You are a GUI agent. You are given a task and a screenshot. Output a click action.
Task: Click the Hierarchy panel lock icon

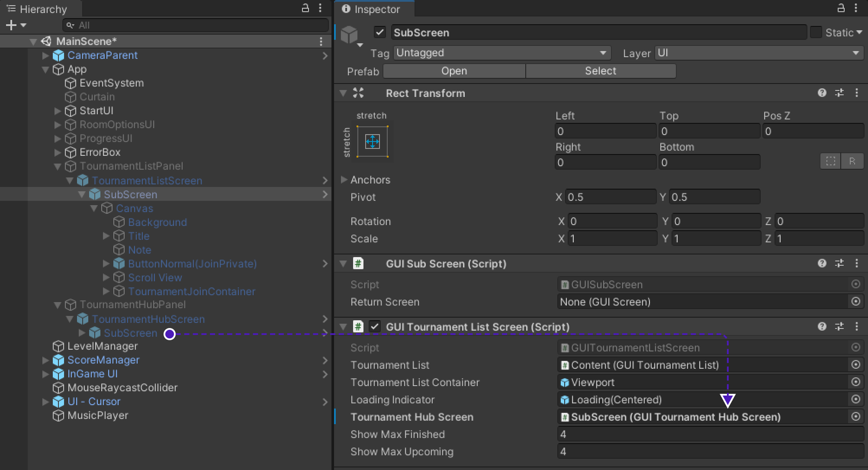point(305,8)
